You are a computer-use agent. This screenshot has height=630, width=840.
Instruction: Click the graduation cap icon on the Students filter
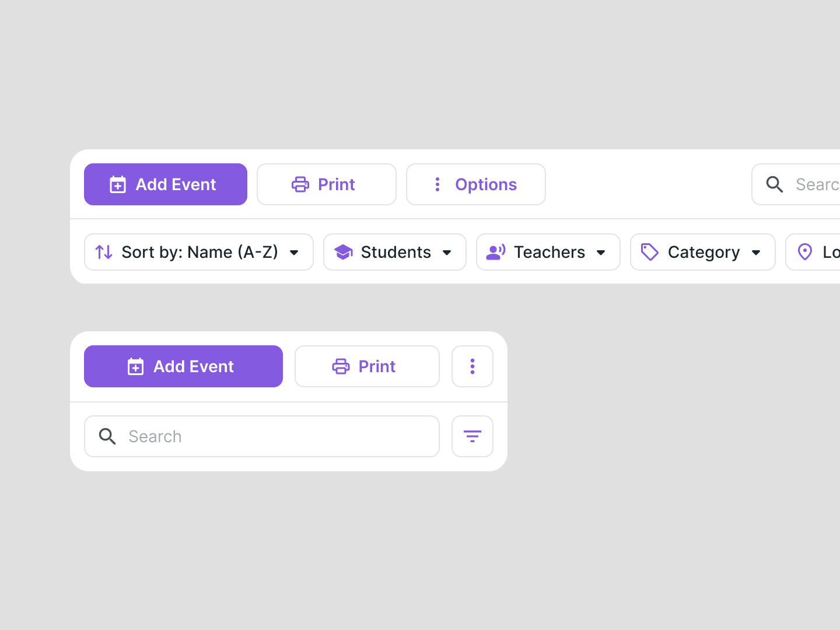coord(344,252)
